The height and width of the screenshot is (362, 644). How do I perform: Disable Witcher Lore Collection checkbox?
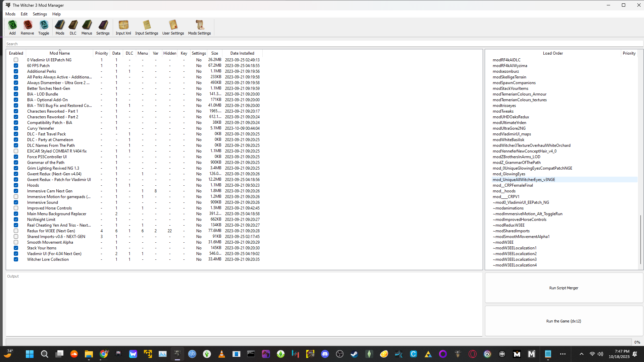tap(16, 259)
